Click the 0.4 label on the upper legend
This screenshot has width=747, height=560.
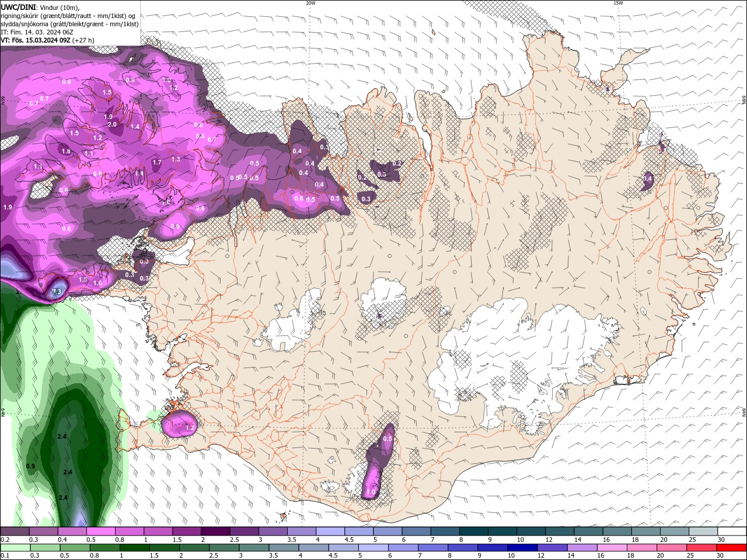tap(62, 540)
